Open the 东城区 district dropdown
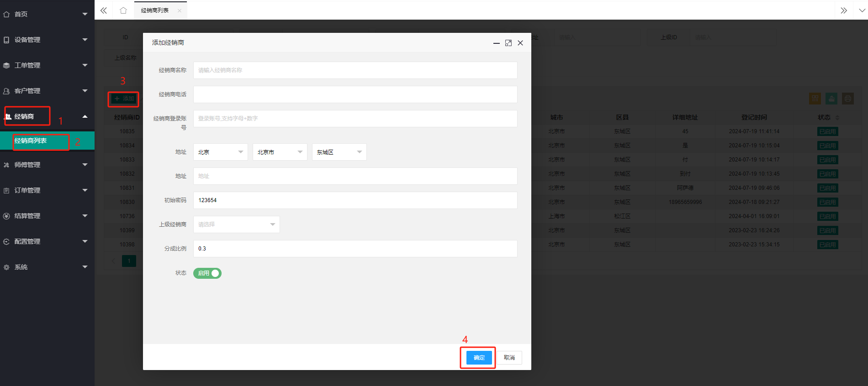Image resolution: width=868 pixels, height=386 pixels. click(x=339, y=152)
